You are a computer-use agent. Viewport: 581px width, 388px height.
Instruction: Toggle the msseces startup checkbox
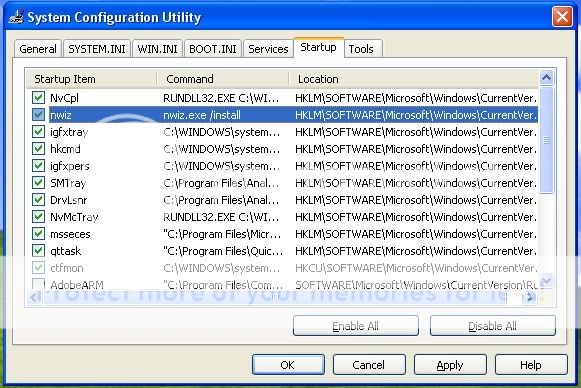point(38,234)
